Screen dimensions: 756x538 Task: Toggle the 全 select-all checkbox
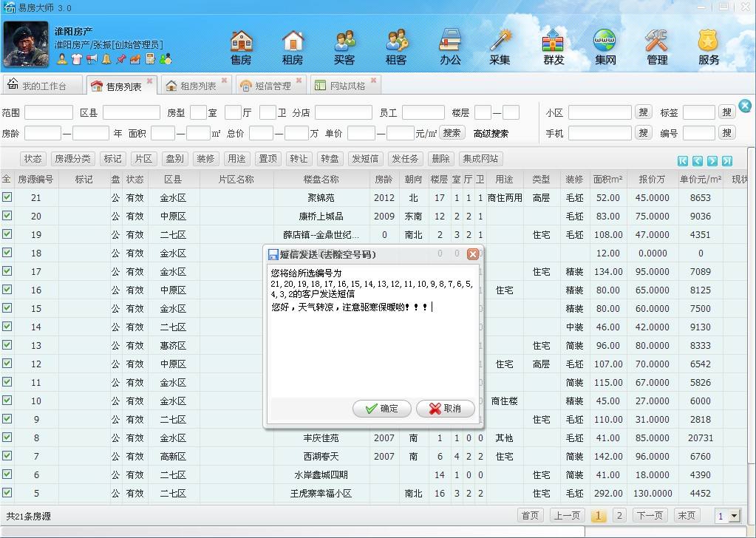point(8,180)
